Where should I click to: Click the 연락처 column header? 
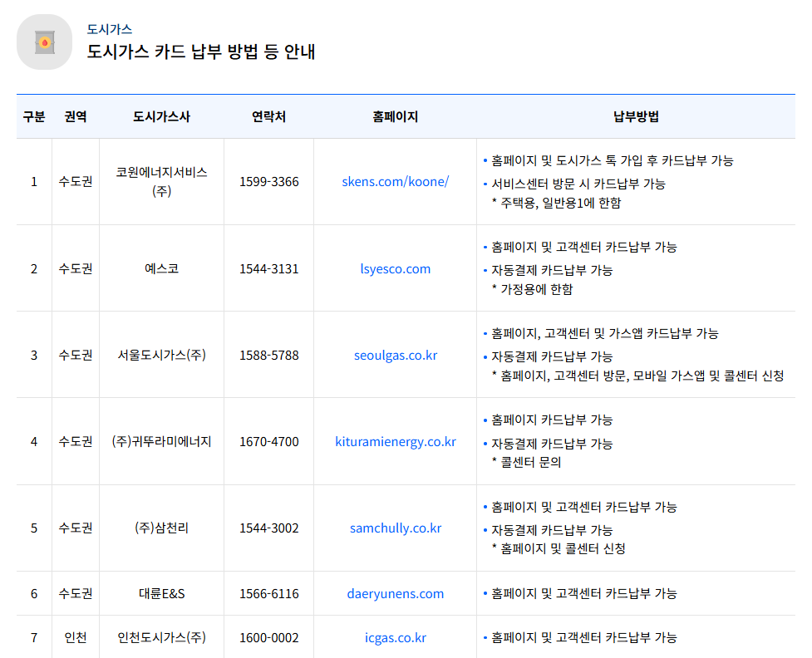[268, 116]
